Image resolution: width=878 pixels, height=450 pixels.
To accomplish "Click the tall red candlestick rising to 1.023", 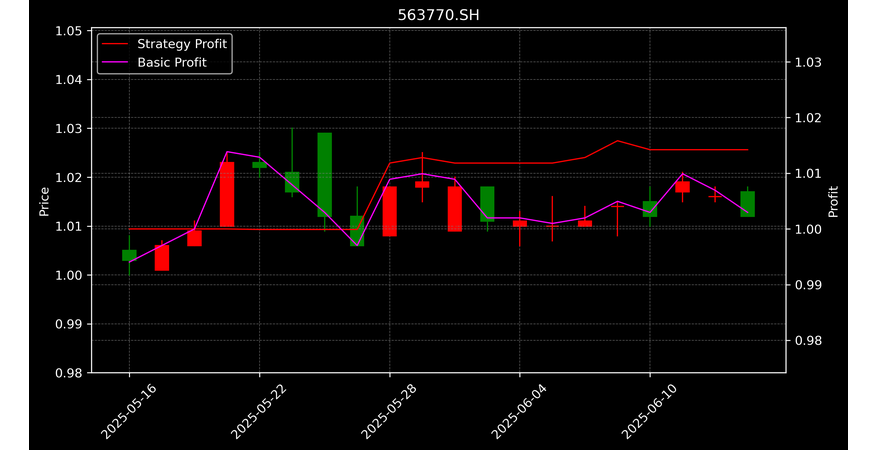I will click(227, 194).
